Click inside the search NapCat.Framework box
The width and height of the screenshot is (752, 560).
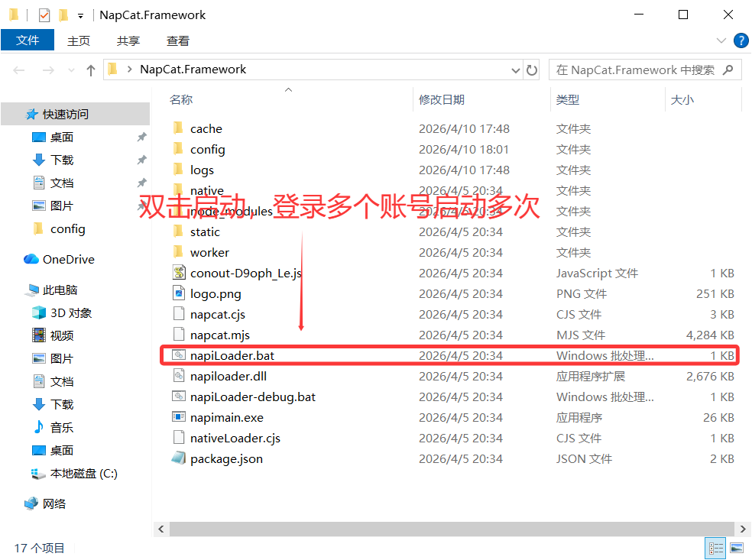tap(646, 69)
